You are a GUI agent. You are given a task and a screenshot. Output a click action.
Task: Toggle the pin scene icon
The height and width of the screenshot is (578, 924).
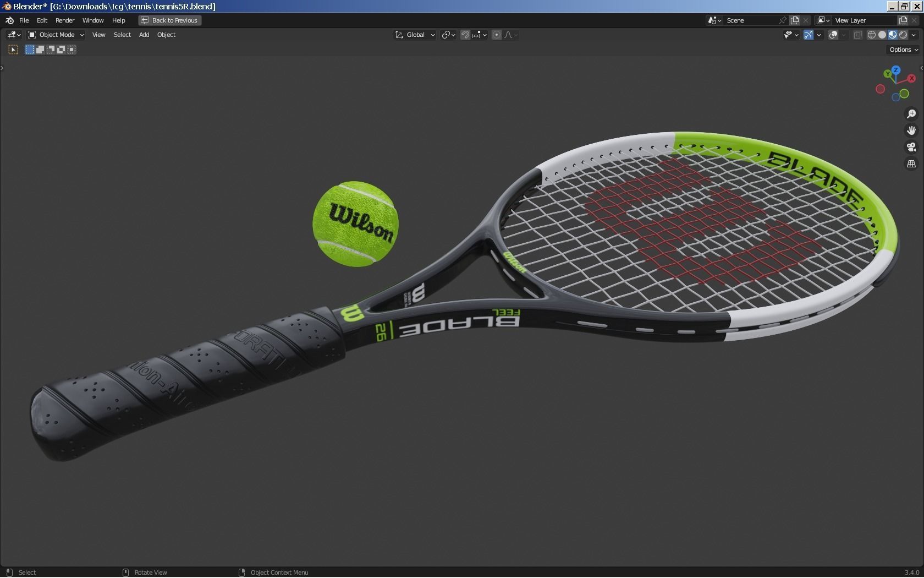click(x=783, y=20)
